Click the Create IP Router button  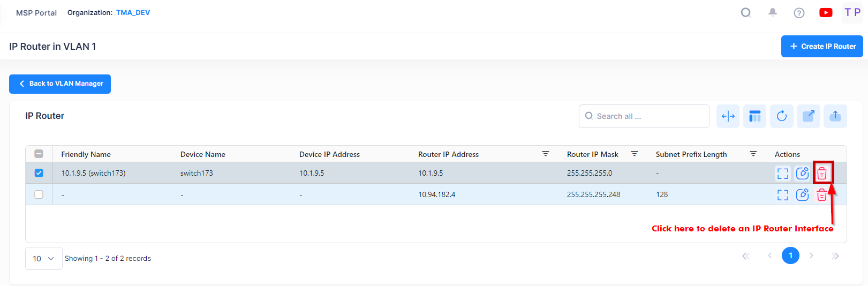tap(821, 47)
